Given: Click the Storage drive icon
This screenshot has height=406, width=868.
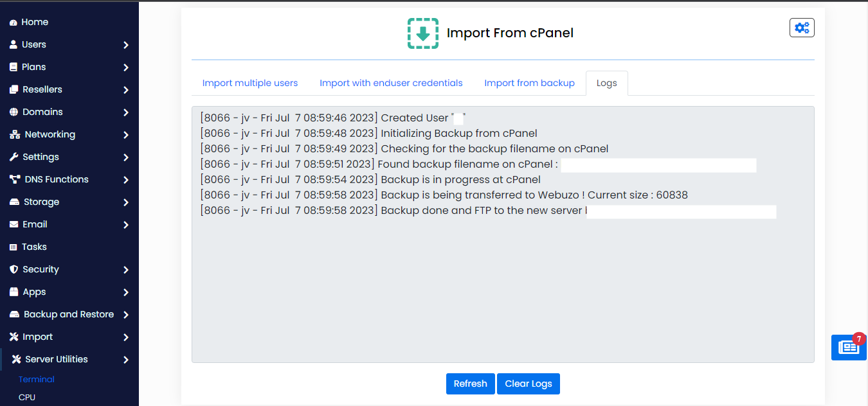Looking at the screenshot, I should point(14,202).
